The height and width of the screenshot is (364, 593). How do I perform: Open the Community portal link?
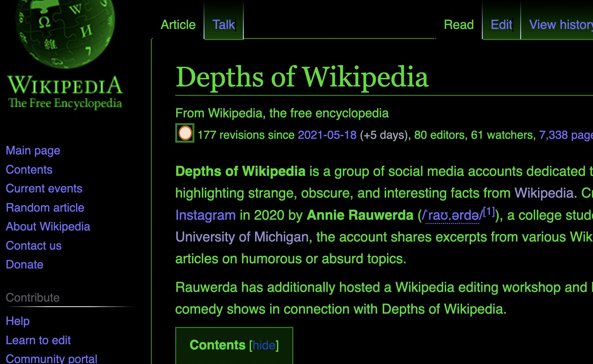[52, 359]
